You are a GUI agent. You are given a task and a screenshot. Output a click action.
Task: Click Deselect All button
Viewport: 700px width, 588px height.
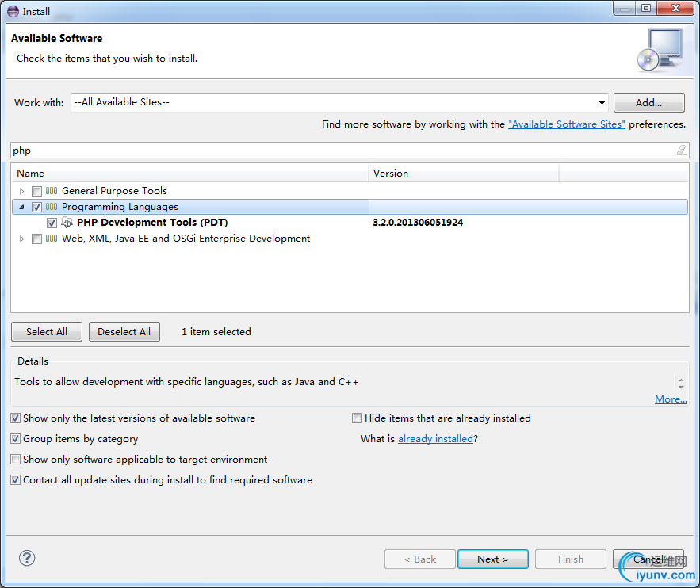pyautogui.click(x=124, y=331)
